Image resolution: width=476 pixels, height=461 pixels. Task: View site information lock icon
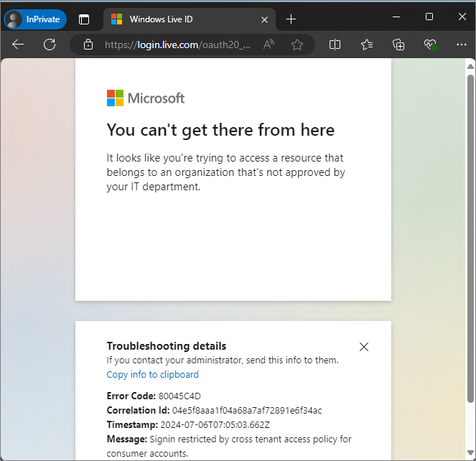88,45
